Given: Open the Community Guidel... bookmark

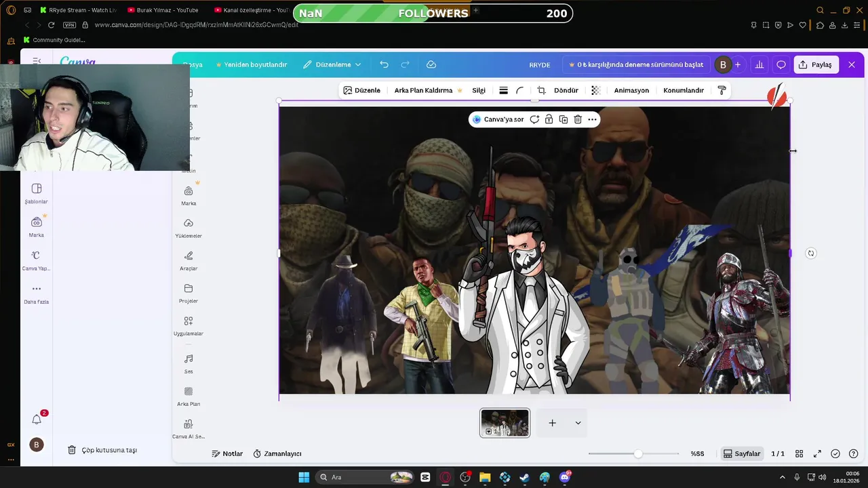Looking at the screenshot, I should pyautogui.click(x=54, y=40).
